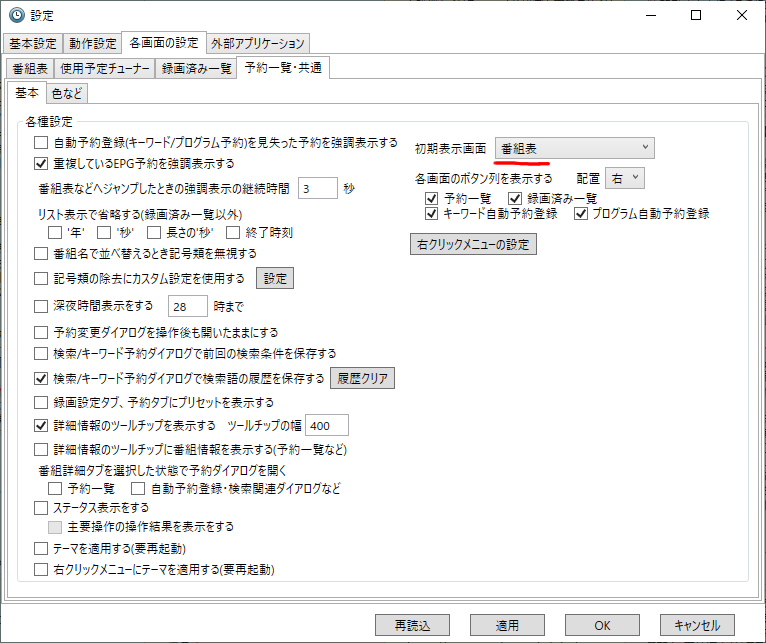Screen dimensions: 766x643
Task: Open the 使用予定チューナー tab
Action: pos(104,68)
